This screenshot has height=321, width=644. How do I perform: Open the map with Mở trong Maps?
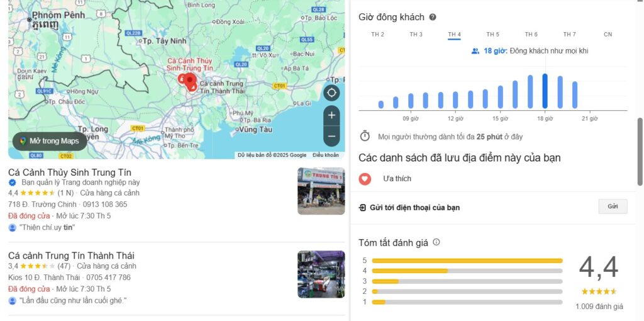click(x=50, y=141)
